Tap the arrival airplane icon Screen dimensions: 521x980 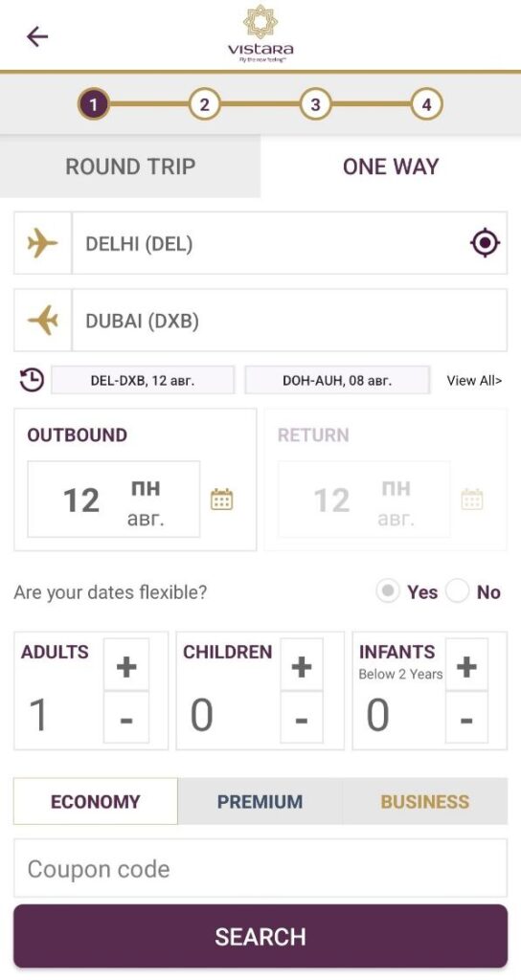[x=42, y=321]
